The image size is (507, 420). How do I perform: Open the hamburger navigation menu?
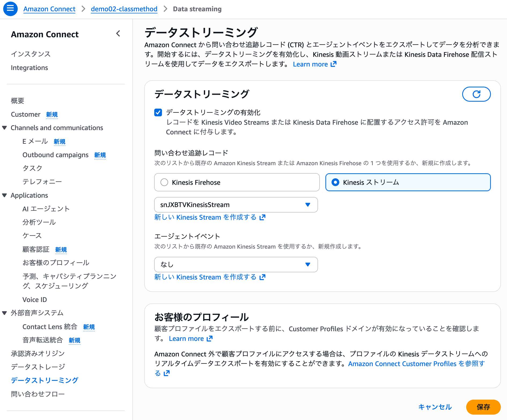10,9
